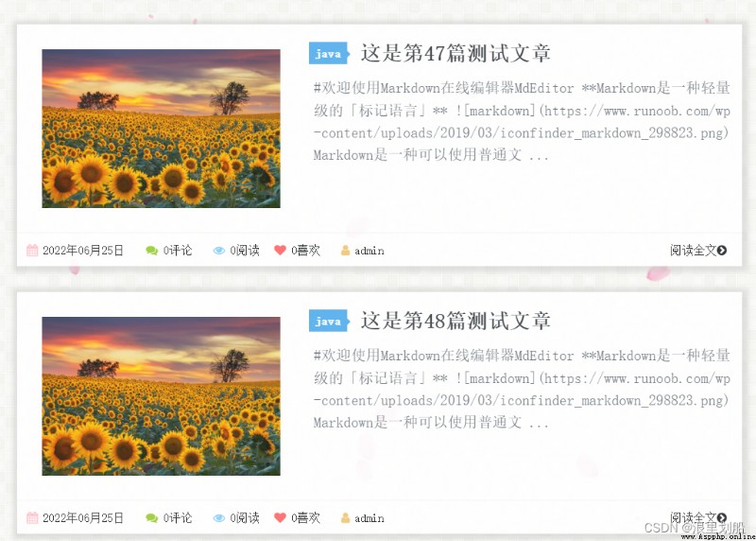Image resolution: width=756 pixels, height=541 pixels.
Task: Click the calendar icon on article 48
Action: pyautogui.click(x=32, y=518)
